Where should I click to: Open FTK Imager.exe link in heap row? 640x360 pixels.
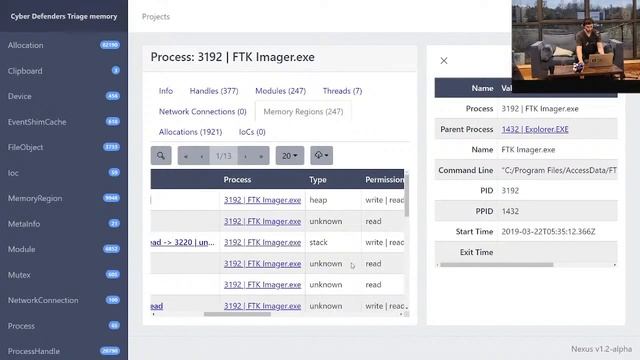pyautogui.click(x=262, y=200)
